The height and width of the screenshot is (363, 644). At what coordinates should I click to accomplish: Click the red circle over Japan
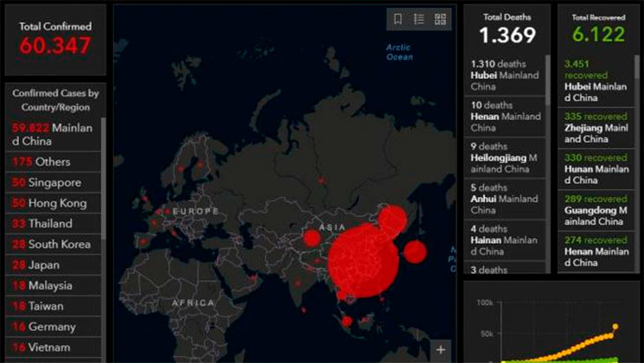point(416,252)
